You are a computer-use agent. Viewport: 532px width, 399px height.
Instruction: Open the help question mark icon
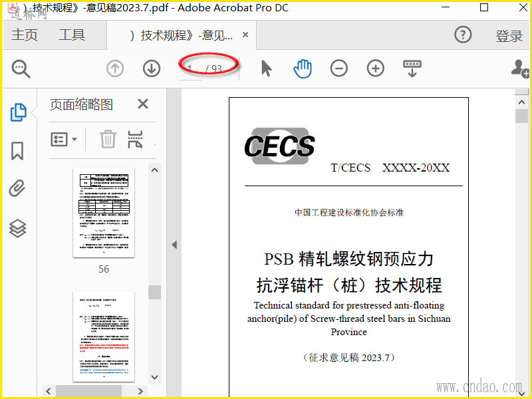[x=463, y=35]
